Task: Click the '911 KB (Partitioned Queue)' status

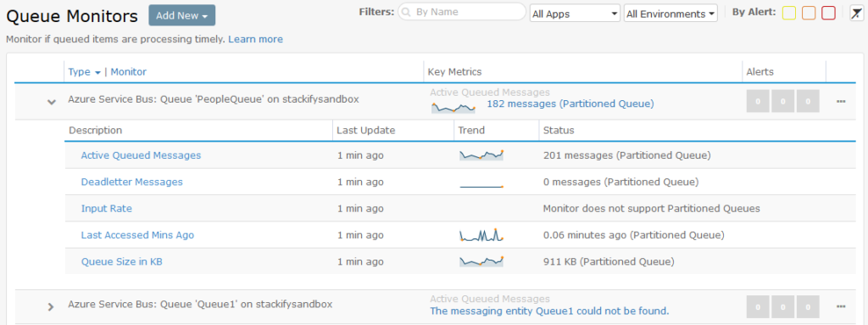Action: (x=609, y=261)
